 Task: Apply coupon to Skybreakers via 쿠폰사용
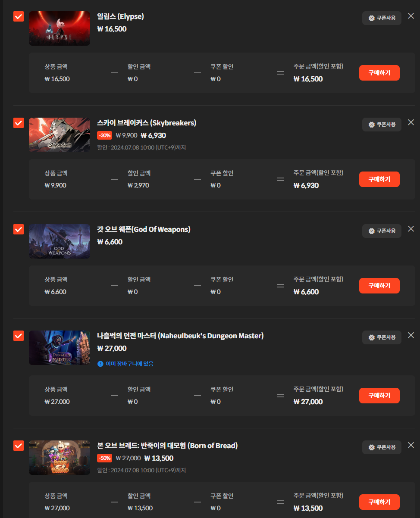point(382,125)
